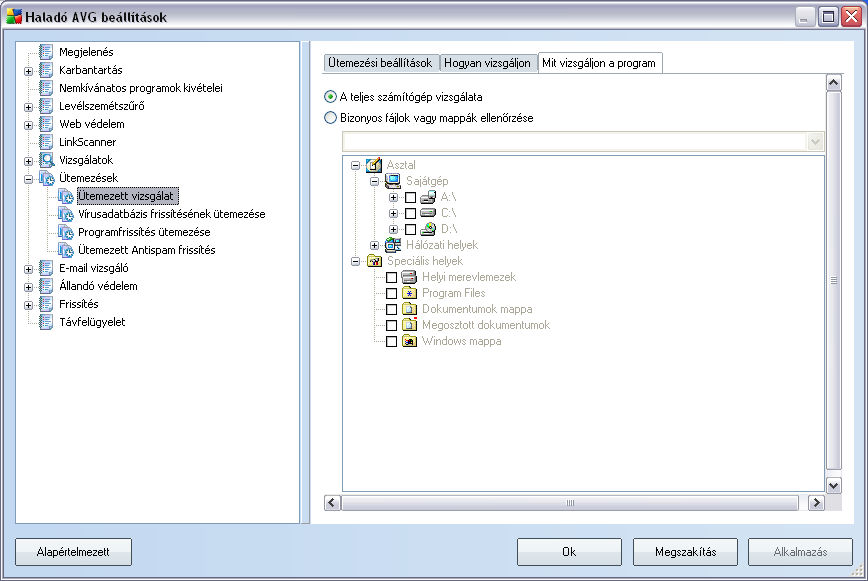Select 'A teljes számítógép vizsgálata' radio button
868x581 pixels.
click(x=330, y=97)
